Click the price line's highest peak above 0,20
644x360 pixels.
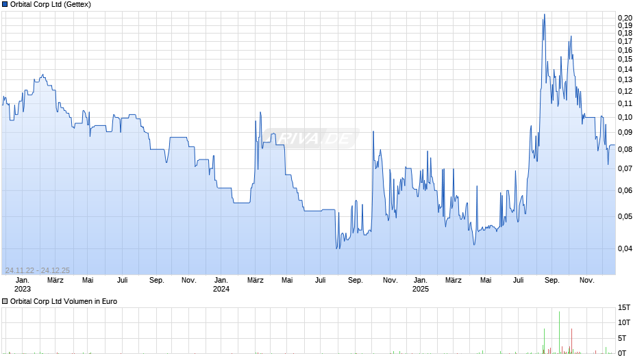coord(544,15)
